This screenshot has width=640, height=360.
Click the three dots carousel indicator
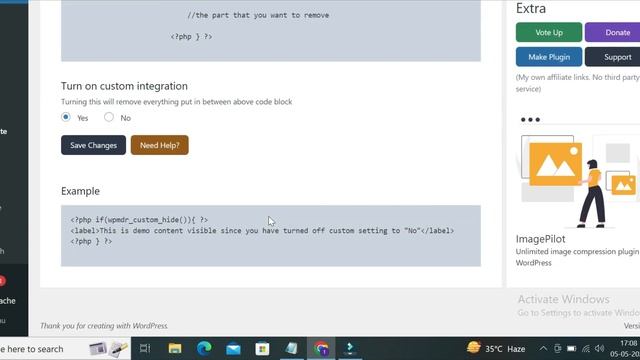click(530, 120)
